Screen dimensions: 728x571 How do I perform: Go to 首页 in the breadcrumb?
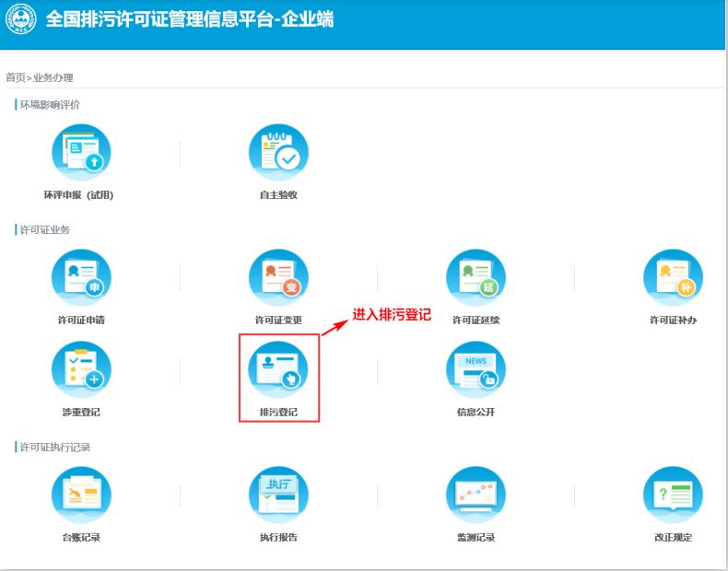click(15, 78)
